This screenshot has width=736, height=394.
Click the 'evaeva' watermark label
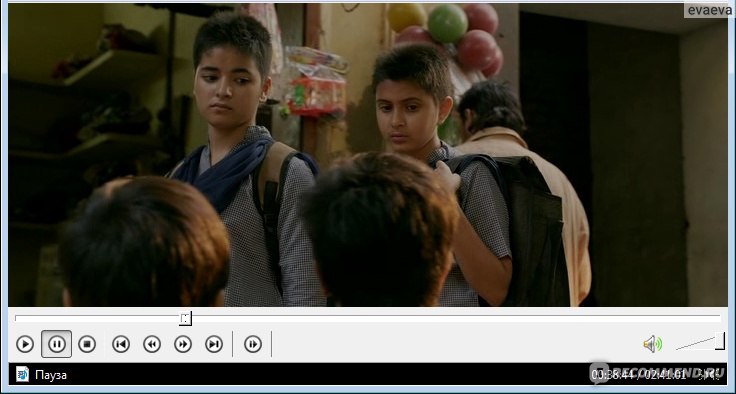pyautogui.click(x=709, y=10)
